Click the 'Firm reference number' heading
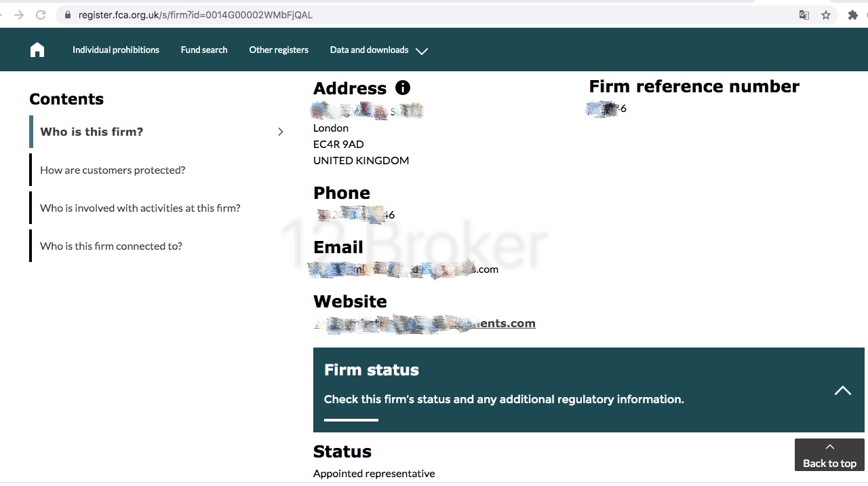This screenshot has width=868, height=486. 694,86
